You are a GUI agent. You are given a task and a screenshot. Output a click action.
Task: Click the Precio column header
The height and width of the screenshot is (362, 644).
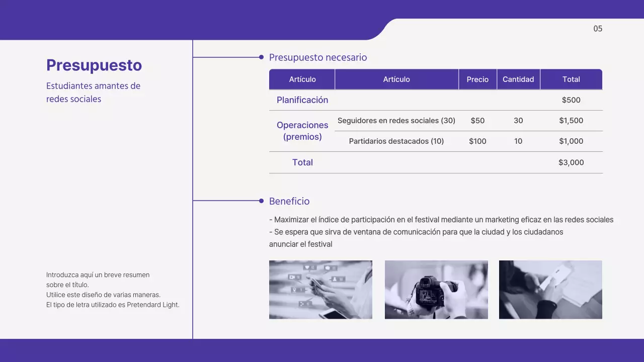point(477,79)
